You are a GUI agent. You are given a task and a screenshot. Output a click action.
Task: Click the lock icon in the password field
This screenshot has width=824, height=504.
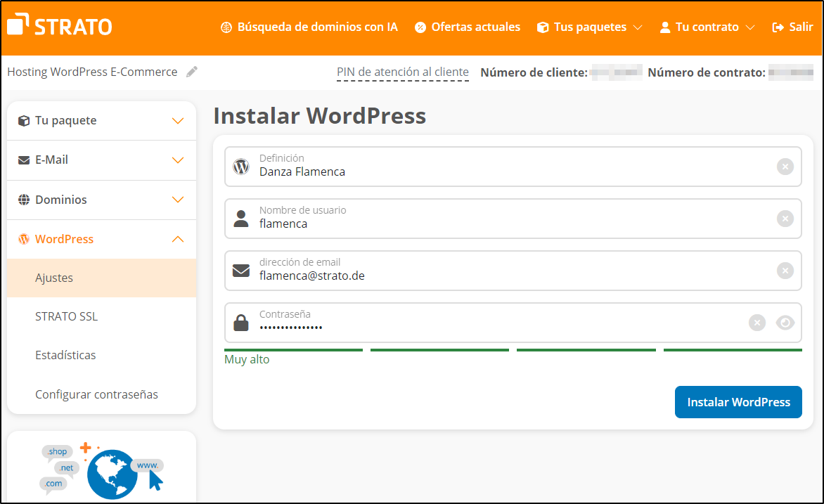(242, 322)
